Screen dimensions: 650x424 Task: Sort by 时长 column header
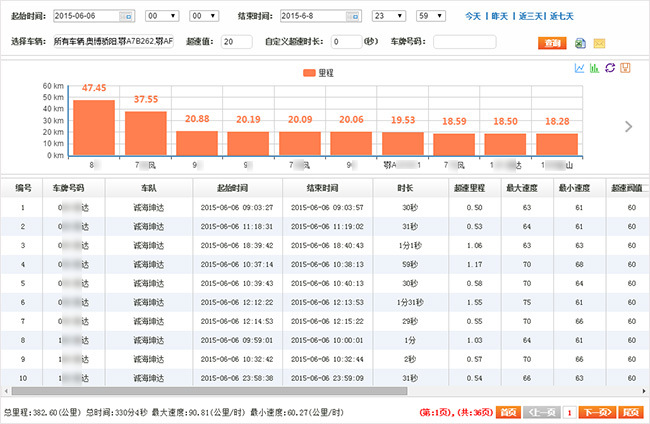(410, 188)
